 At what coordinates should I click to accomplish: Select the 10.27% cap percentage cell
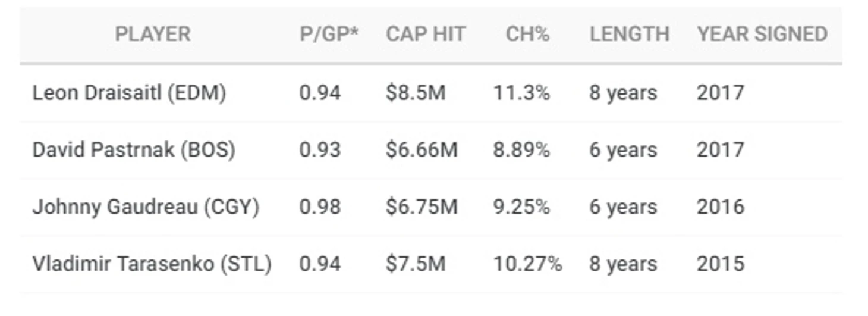coord(527,264)
